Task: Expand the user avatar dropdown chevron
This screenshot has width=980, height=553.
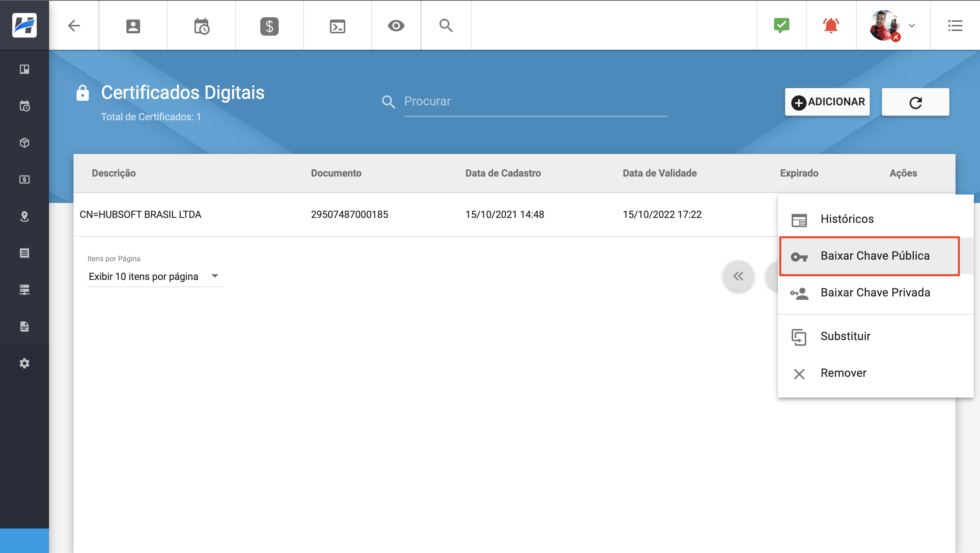Action: (x=912, y=26)
